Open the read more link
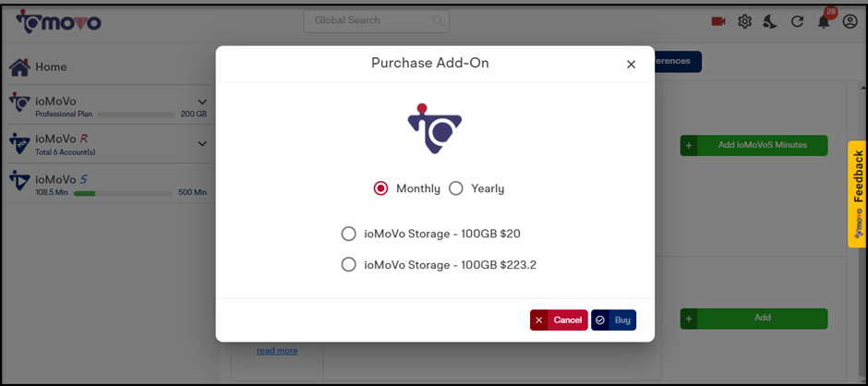This screenshot has width=868, height=386. (x=277, y=351)
